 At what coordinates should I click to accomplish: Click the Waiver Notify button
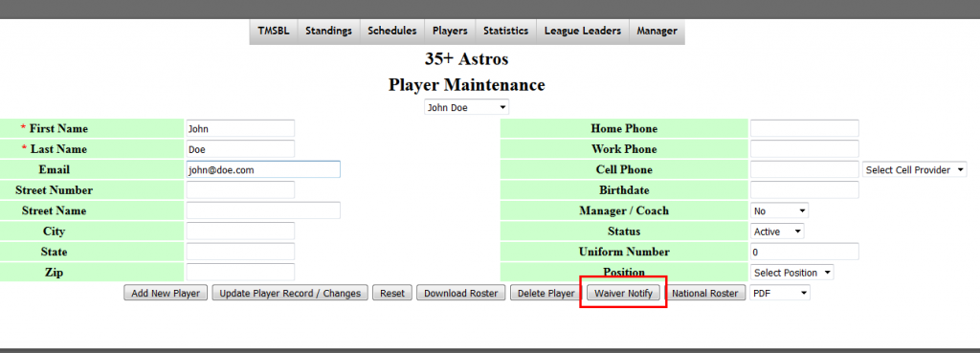click(x=624, y=294)
